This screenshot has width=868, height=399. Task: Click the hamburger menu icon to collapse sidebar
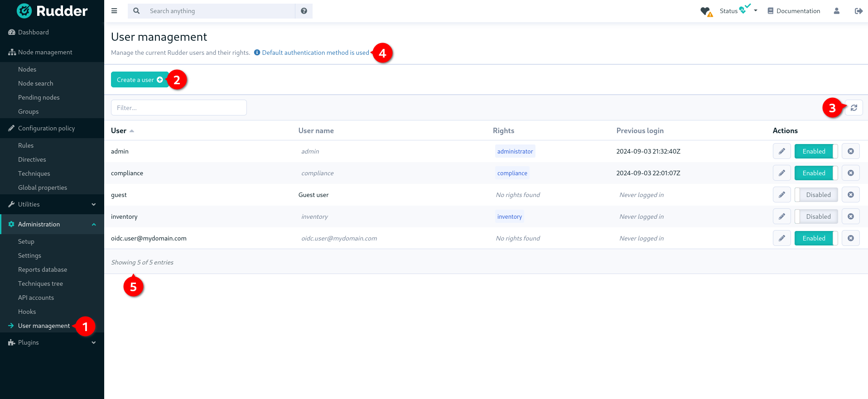114,11
